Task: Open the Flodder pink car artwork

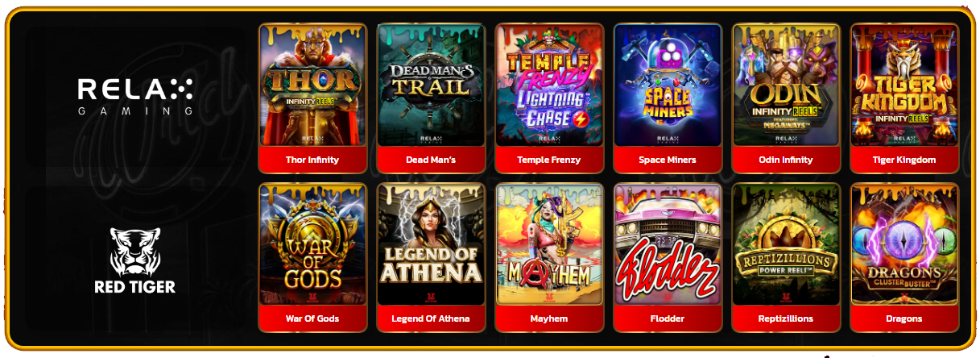Action: click(x=668, y=245)
